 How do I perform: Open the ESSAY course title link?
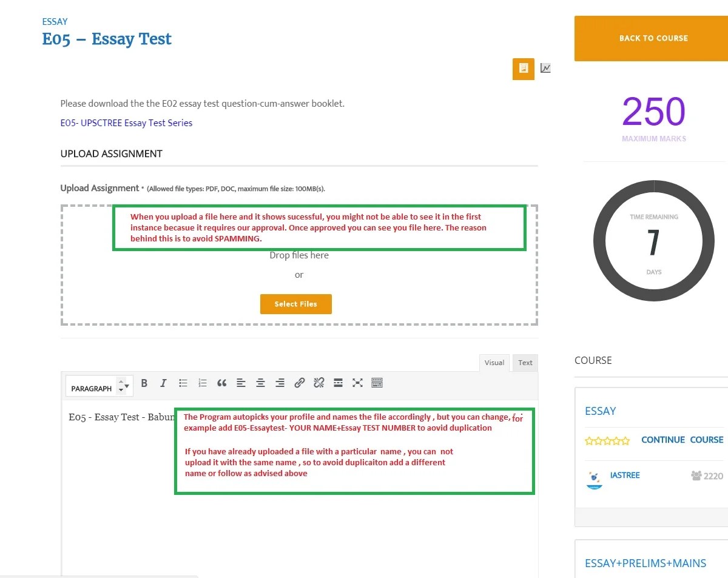coord(600,411)
